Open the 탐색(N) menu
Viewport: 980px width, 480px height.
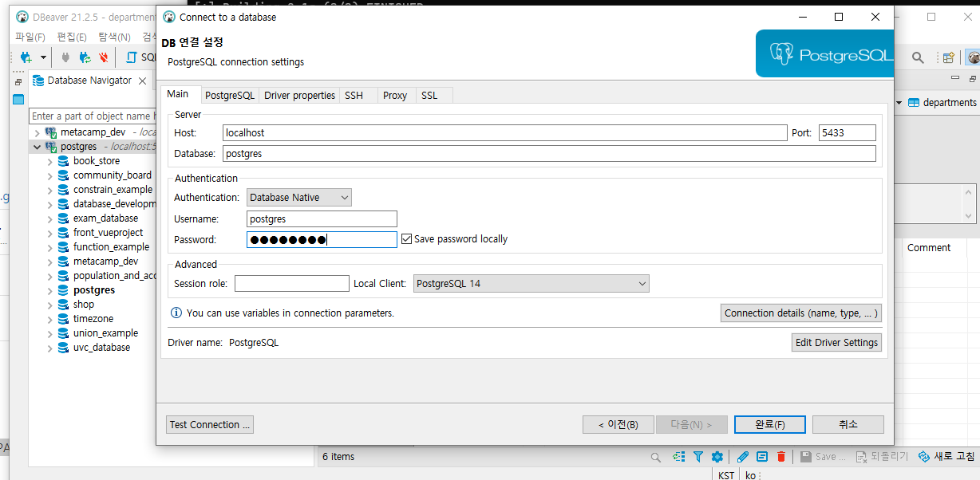(114, 37)
